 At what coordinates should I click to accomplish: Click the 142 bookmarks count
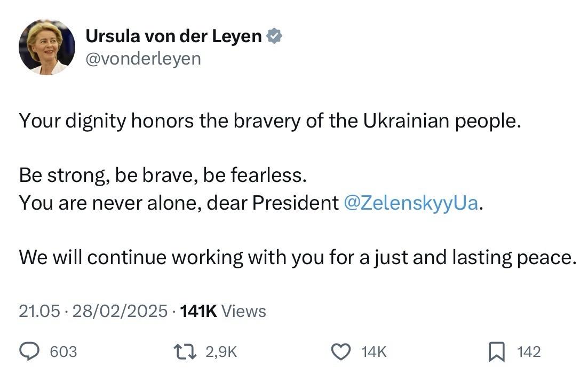[x=529, y=352]
